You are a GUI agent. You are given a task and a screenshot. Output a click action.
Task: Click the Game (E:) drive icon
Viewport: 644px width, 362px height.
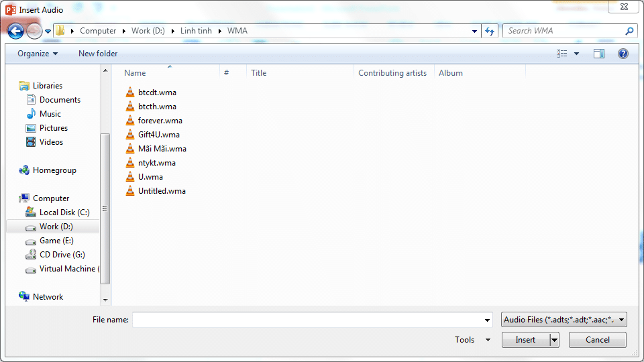31,241
